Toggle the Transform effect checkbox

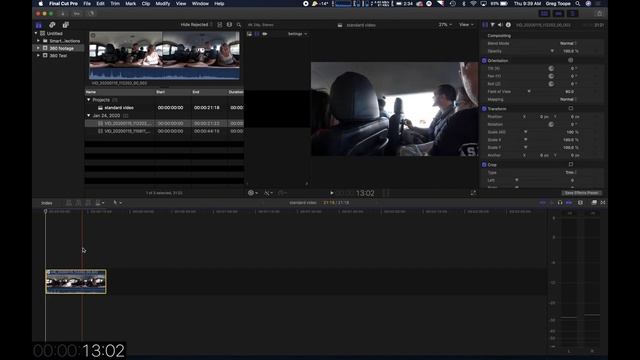pyautogui.click(x=484, y=109)
